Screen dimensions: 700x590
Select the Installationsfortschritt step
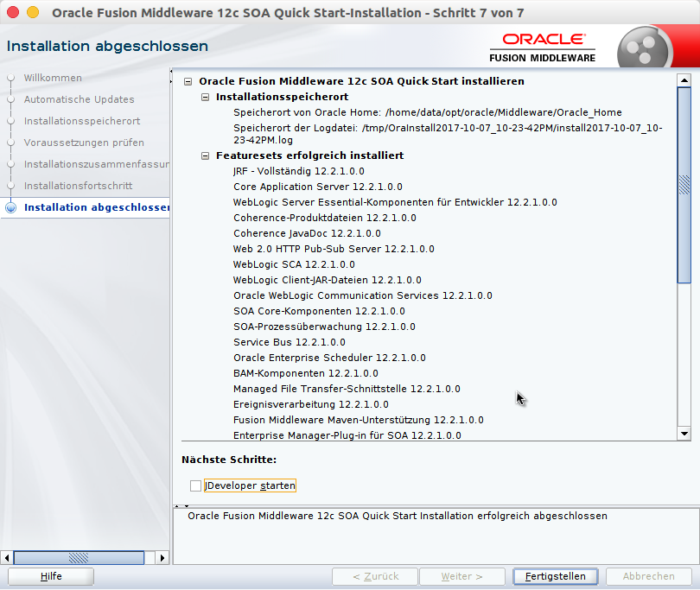click(x=78, y=186)
